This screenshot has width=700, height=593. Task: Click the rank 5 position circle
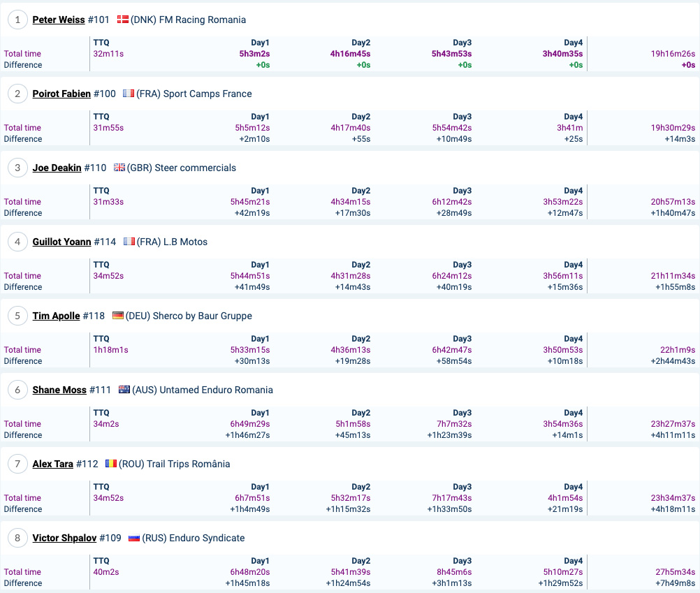tap(17, 316)
